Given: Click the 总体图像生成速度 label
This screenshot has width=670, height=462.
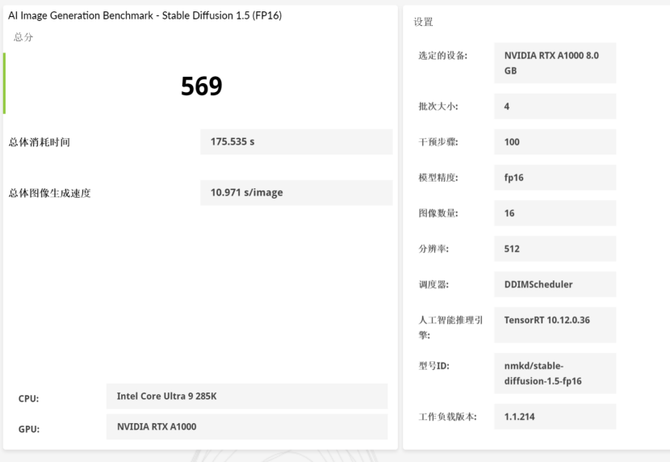Looking at the screenshot, I should (x=50, y=193).
